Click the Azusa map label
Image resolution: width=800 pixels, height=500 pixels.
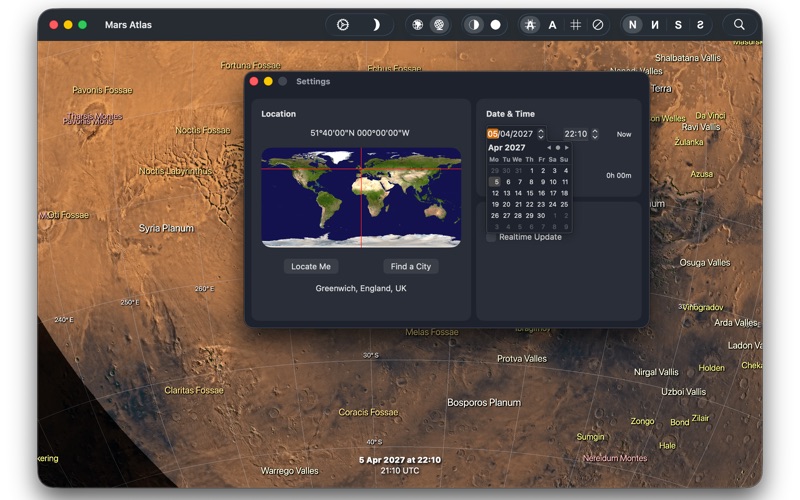coord(702,174)
